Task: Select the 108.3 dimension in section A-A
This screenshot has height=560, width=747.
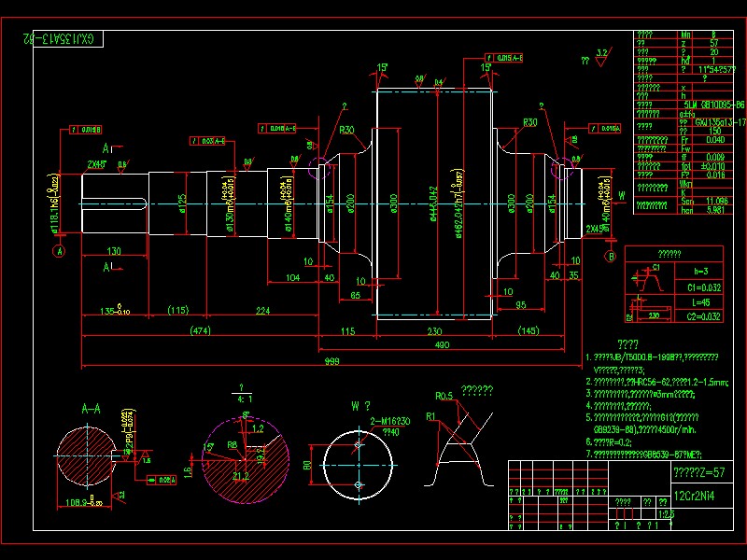Action: [x=84, y=501]
